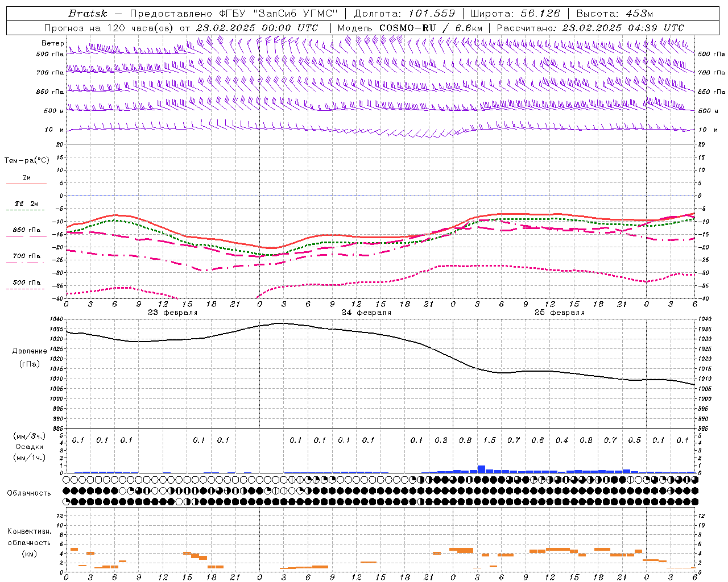The width and height of the screenshot is (728, 582).
Task: Click the "(мм/3ч.)" precipitation unit label
Action: point(30,436)
